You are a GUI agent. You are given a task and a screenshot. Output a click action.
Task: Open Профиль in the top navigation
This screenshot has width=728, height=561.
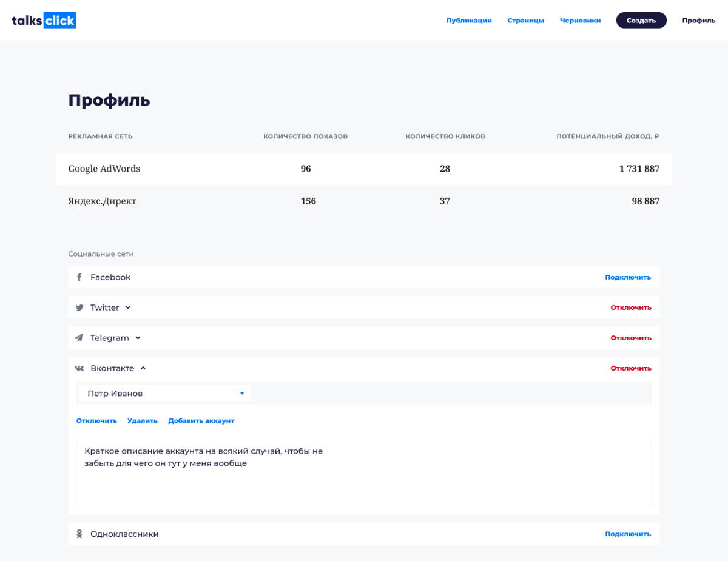pyautogui.click(x=699, y=21)
